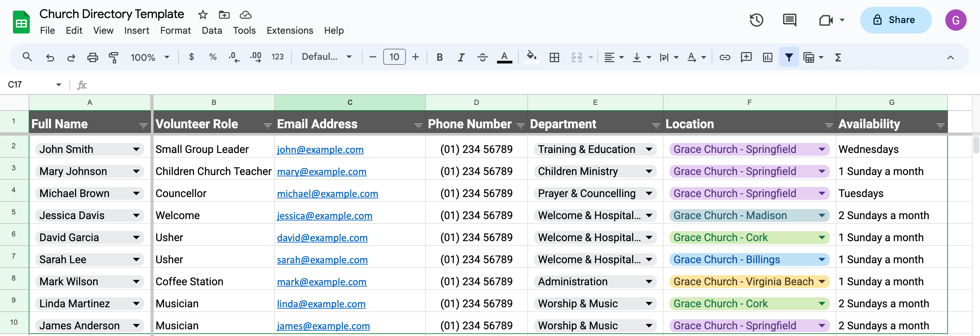
Task: Open the print dialog
Action: [92, 57]
